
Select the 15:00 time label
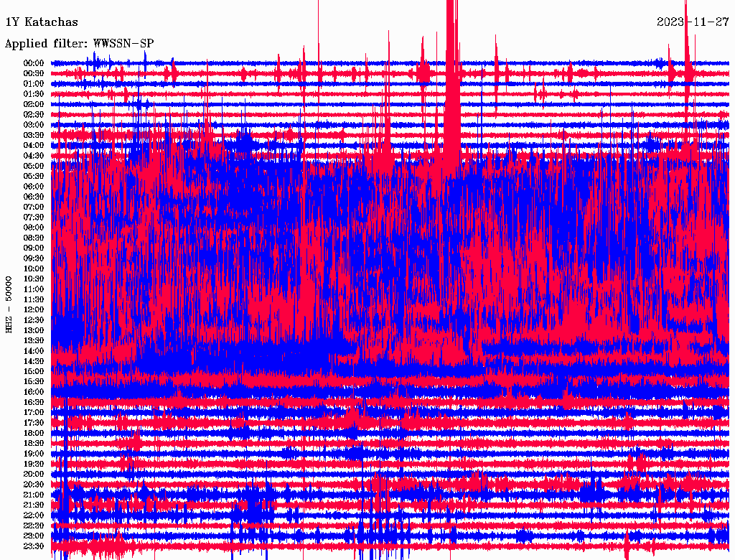pos(34,371)
